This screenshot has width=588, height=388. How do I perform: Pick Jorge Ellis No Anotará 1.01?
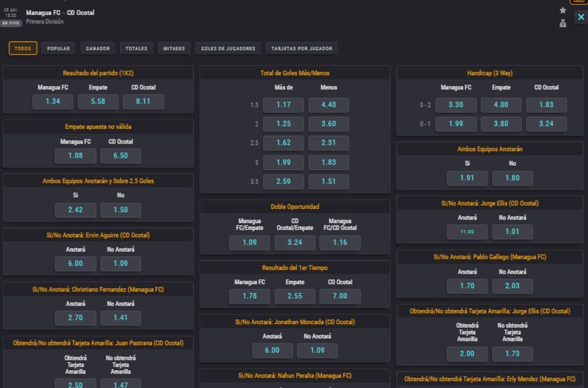[x=513, y=232]
